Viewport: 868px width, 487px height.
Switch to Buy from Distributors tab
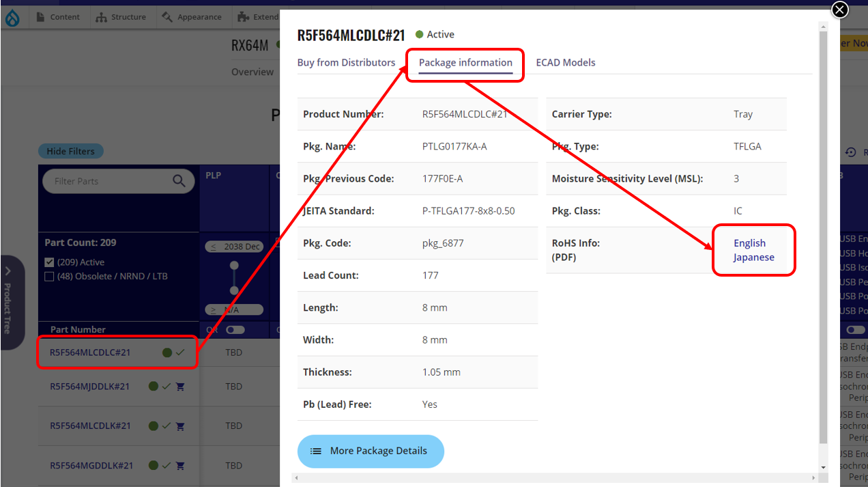346,62
